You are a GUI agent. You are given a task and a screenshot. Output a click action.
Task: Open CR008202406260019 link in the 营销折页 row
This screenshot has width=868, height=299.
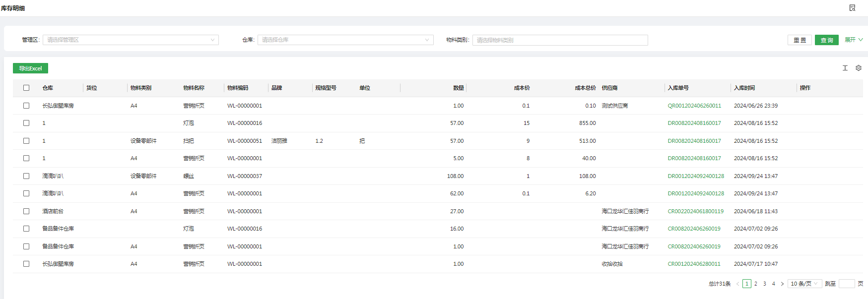coord(694,246)
